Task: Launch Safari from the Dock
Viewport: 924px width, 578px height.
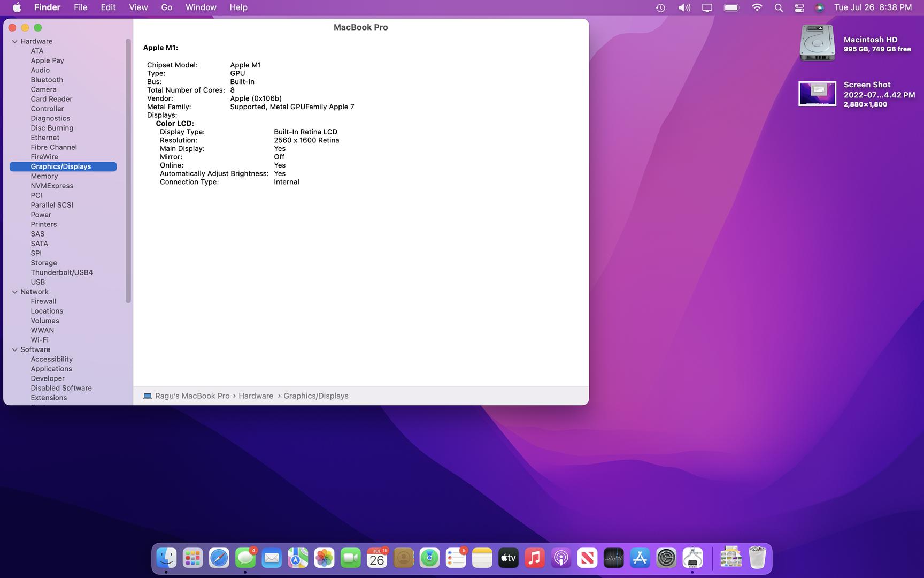Action: [219, 558]
